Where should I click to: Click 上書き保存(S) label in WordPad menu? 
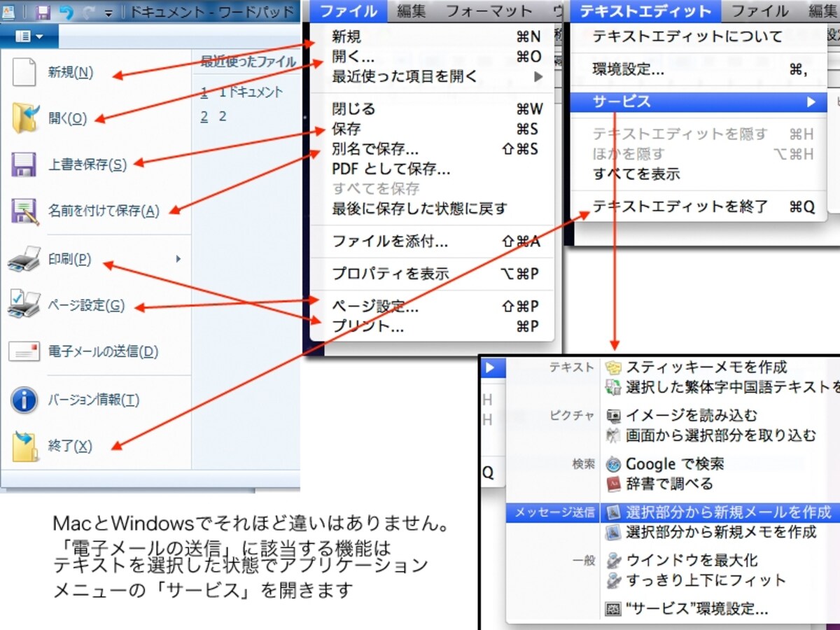point(87,165)
